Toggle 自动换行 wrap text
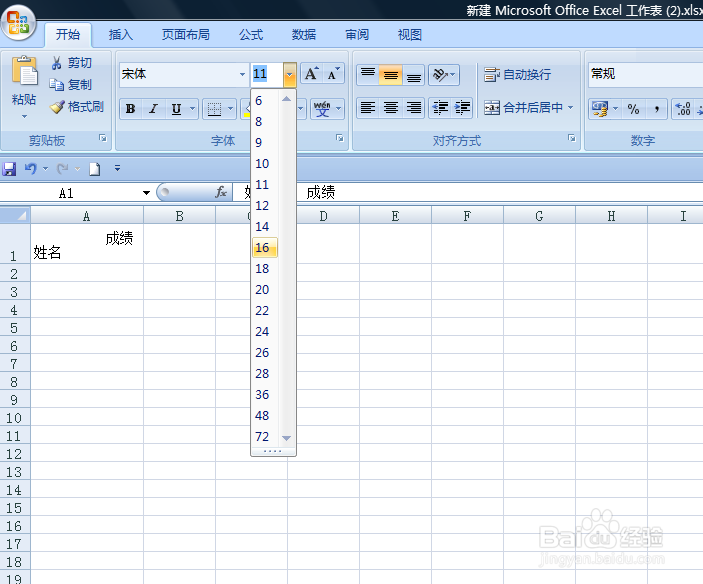703x584 pixels. point(517,75)
